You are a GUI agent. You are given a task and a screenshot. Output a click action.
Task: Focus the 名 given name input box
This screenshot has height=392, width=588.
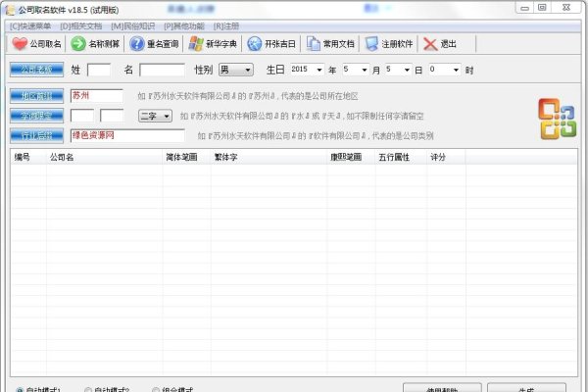162,71
